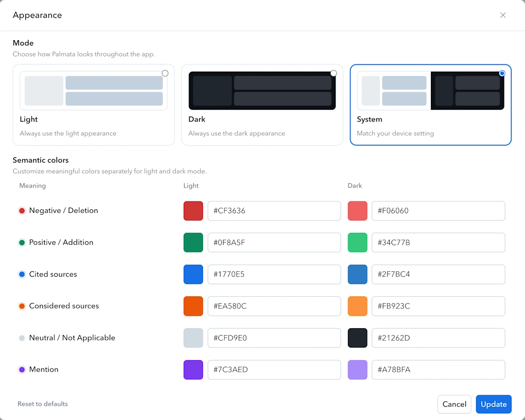The width and height of the screenshot is (525, 420).
Task: Click the #CF3636 hex input field
Action: [274, 211]
